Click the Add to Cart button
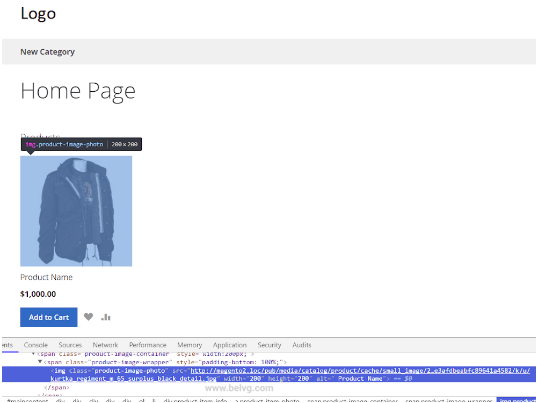This screenshot has height=403, width=537. [49, 317]
